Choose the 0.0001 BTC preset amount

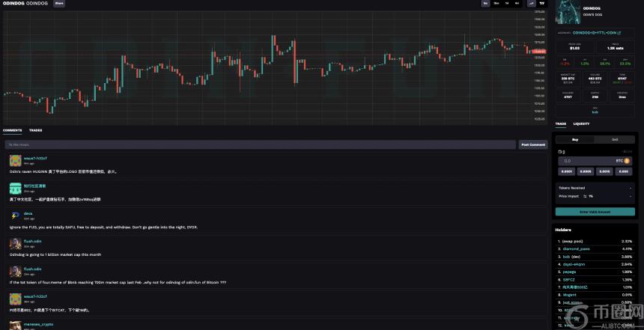[x=566, y=171]
